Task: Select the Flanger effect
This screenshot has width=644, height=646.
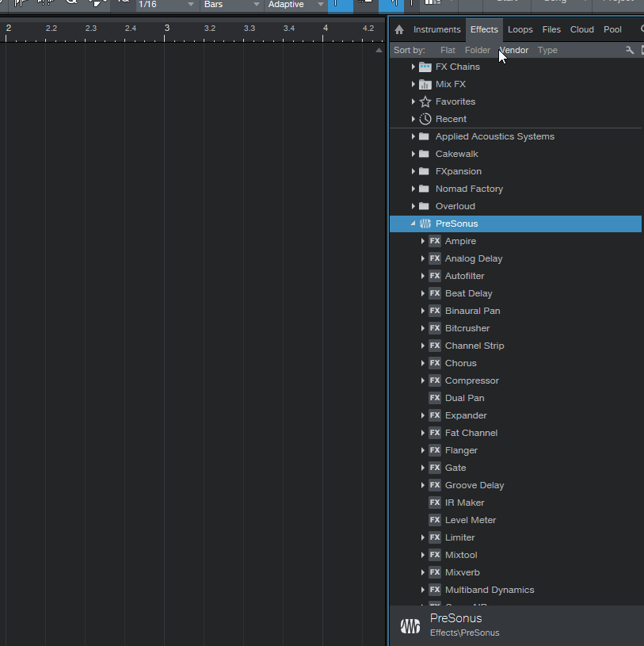Action: click(x=461, y=450)
